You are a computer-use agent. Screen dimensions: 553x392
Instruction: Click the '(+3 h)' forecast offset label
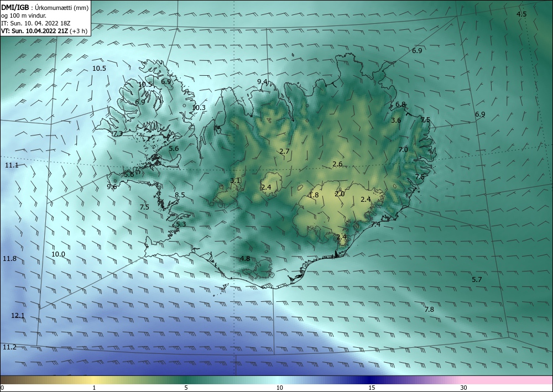point(79,30)
